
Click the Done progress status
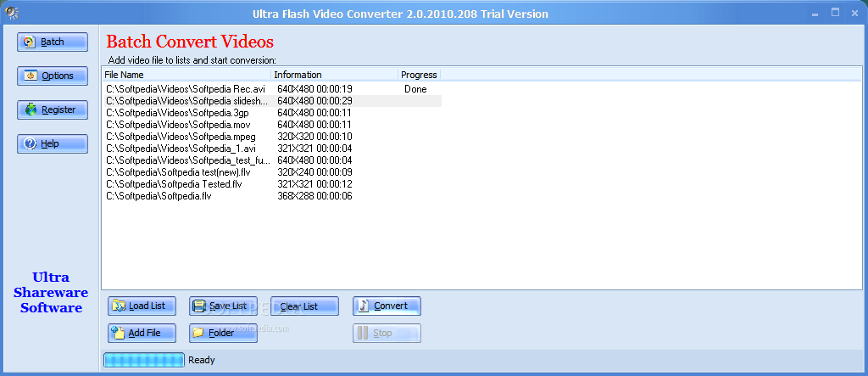415,89
